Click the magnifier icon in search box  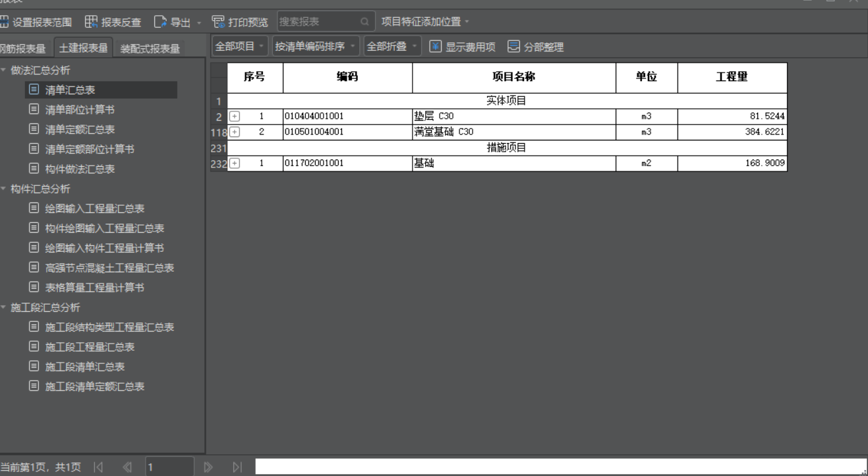tap(364, 22)
